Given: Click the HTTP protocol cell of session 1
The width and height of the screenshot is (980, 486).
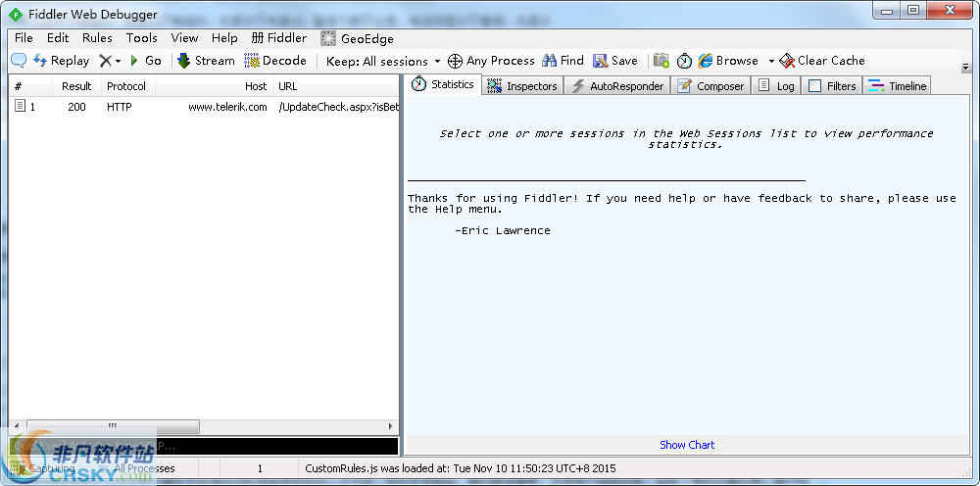Looking at the screenshot, I should pos(120,107).
